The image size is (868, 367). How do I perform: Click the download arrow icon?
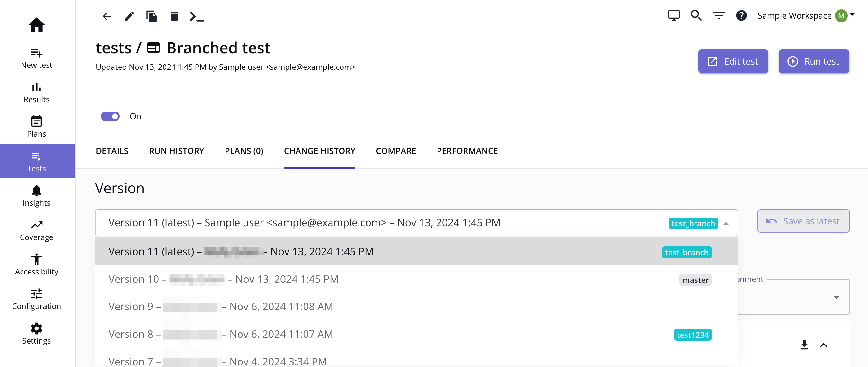click(x=804, y=345)
